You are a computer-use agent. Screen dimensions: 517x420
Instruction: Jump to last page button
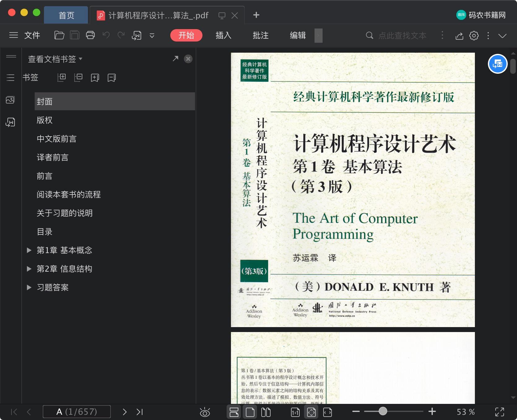[140, 412]
